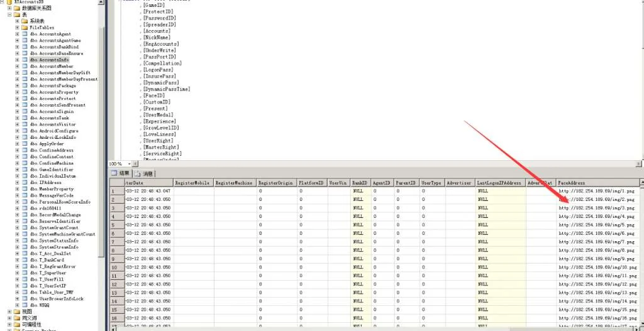The image size is (644, 331).
Task: Select the dbo.AndroidConfigure table
Action: point(59,131)
